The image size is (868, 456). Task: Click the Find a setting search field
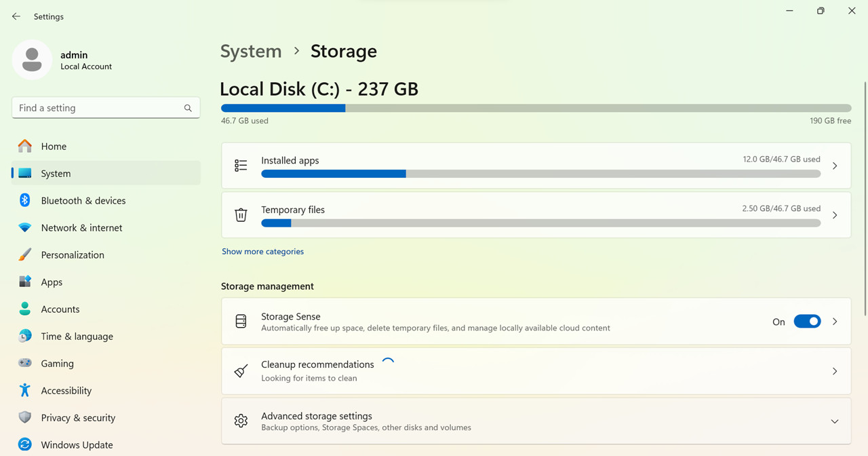click(x=106, y=108)
